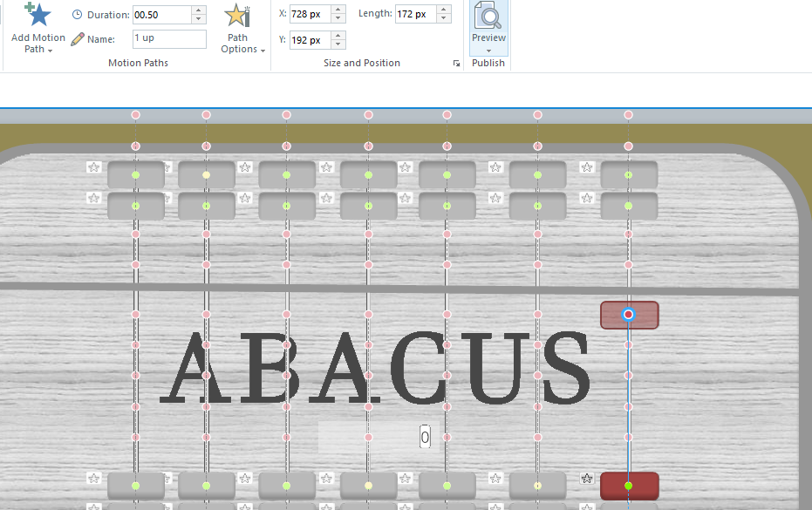812x510 pixels.
Task: Expand the Preview dropdown arrow
Action: (488, 50)
